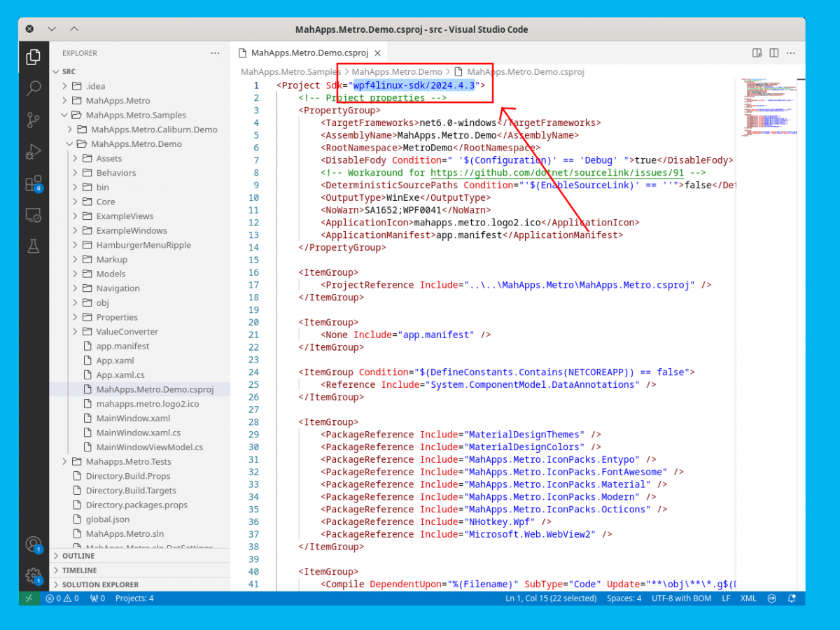Close the MahApps.Metro.Demo.csproj editor tab
Viewport: 840px width, 630px height.
pos(377,52)
